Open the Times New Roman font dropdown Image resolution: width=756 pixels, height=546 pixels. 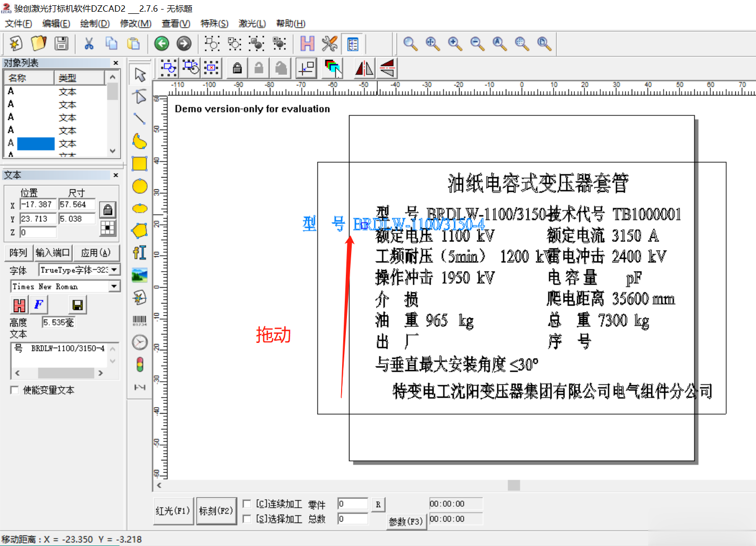point(115,287)
